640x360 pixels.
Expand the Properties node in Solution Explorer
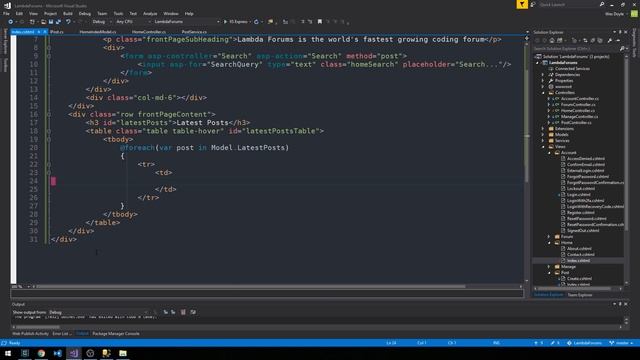pos(543,81)
